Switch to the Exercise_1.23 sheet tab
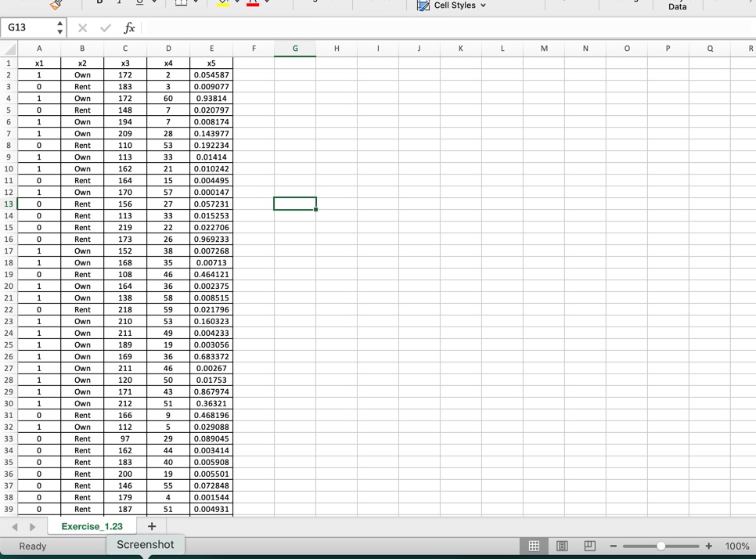 click(92, 526)
